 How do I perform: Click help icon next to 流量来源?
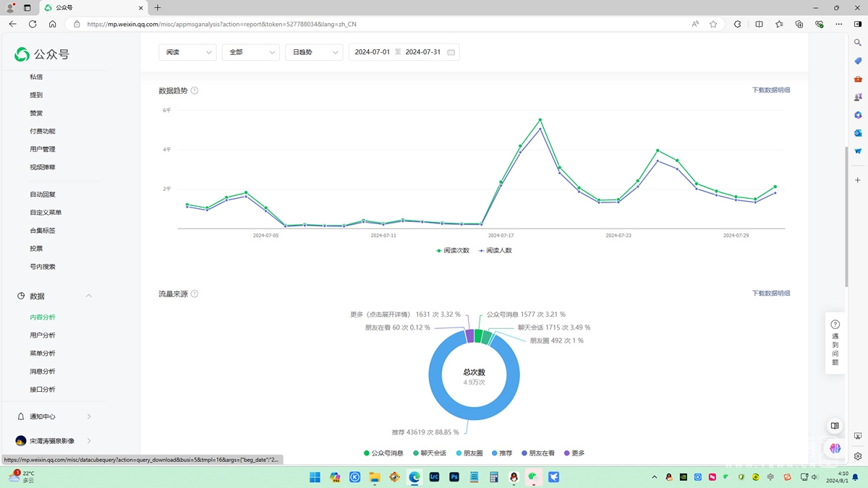click(195, 294)
